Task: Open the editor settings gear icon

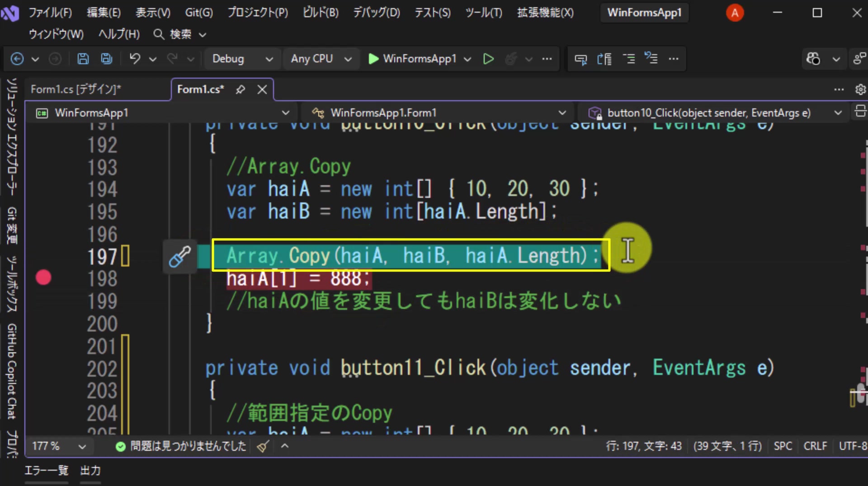Action: [860, 89]
